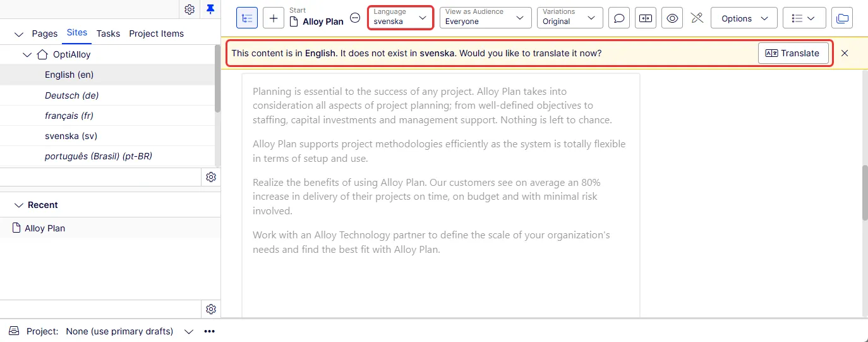
Task: Dismiss the translation notification bar
Action: point(845,53)
